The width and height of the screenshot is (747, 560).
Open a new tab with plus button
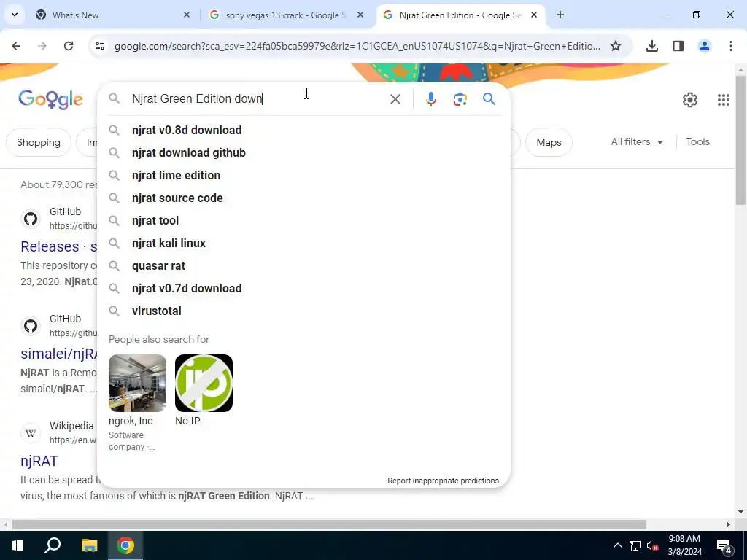pyautogui.click(x=560, y=15)
